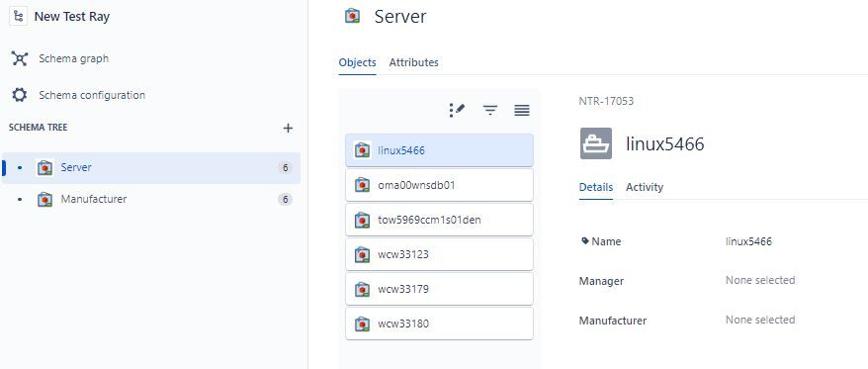Image resolution: width=868 pixels, height=369 pixels.
Task: Open the Schema configuration link
Action: point(92,95)
